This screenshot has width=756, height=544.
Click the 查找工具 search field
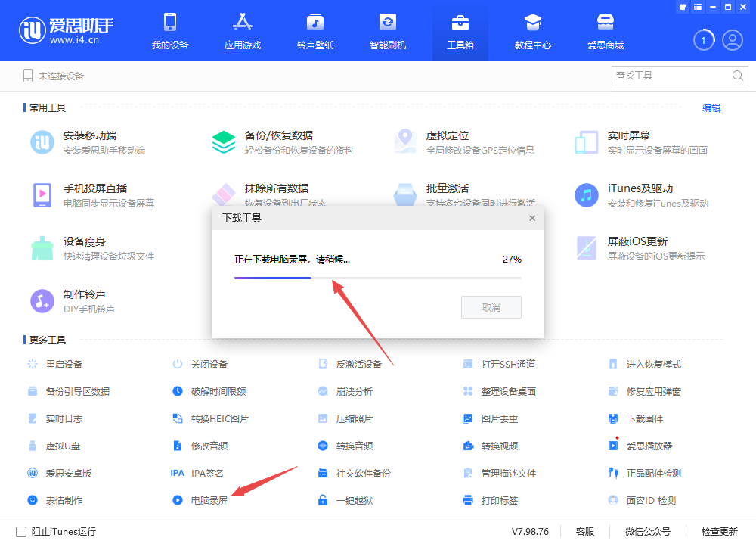pos(670,76)
